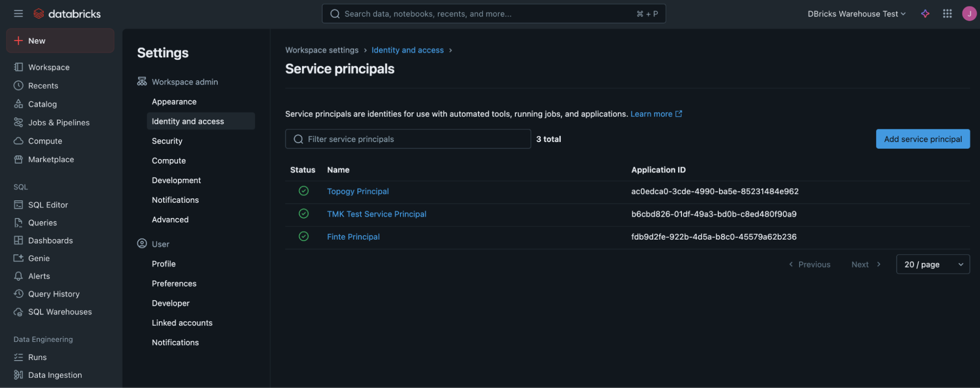980x388 pixels.
Task: Click the Status column header
Action: coord(302,170)
